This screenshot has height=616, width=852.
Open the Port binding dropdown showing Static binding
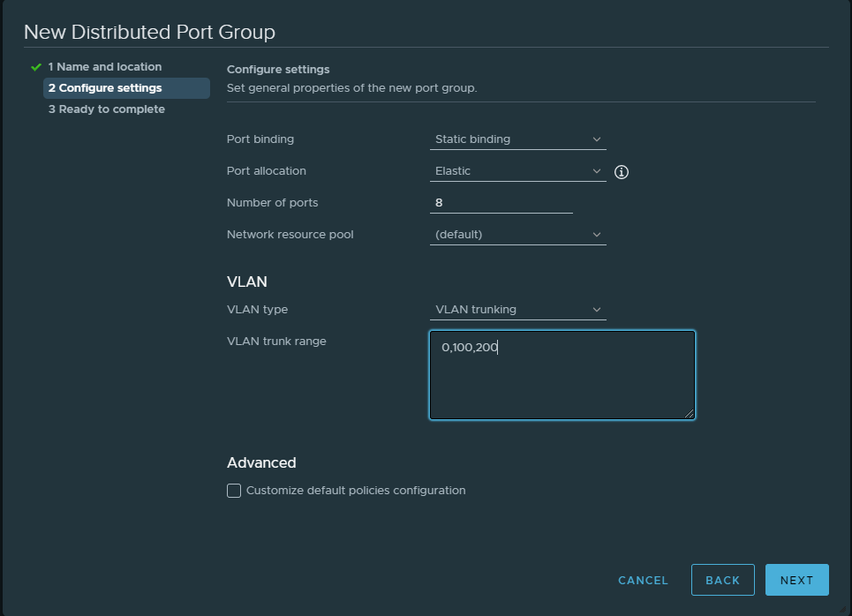point(517,139)
